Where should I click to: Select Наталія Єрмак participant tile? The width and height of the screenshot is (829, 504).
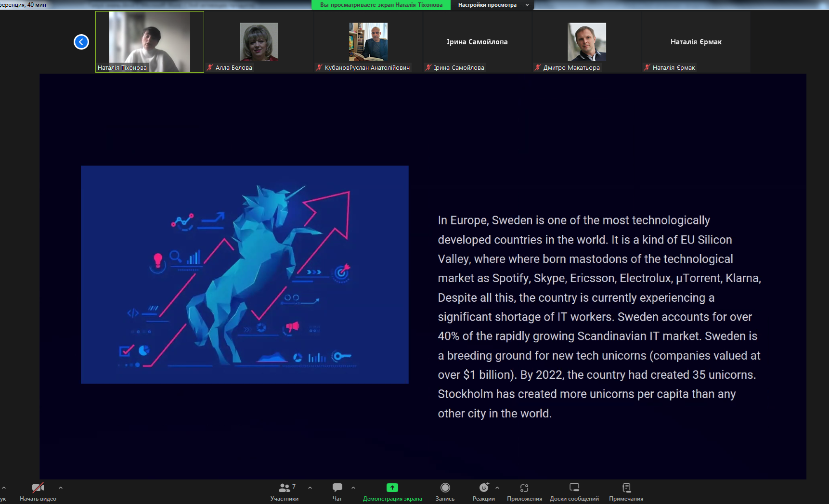[x=696, y=42]
